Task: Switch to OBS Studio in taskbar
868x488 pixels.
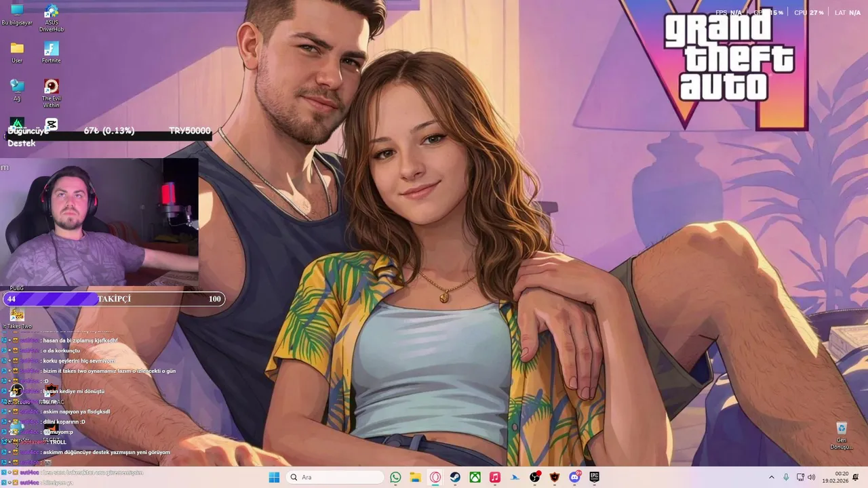Action: click(x=535, y=477)
